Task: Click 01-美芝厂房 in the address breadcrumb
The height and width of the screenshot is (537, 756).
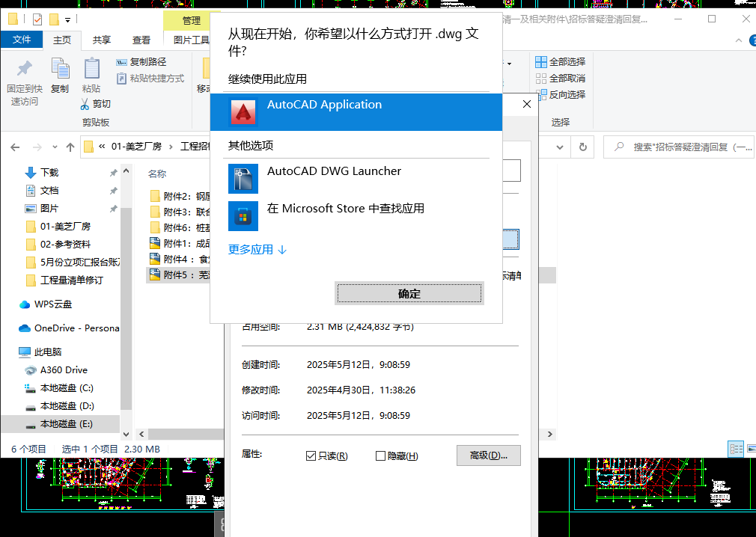Action: click(136, 147)
